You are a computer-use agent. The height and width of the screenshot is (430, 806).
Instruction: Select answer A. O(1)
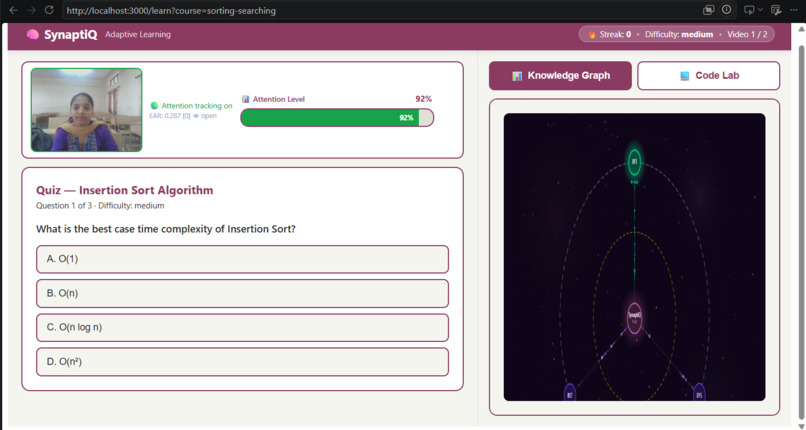click(x=242, y=259)
